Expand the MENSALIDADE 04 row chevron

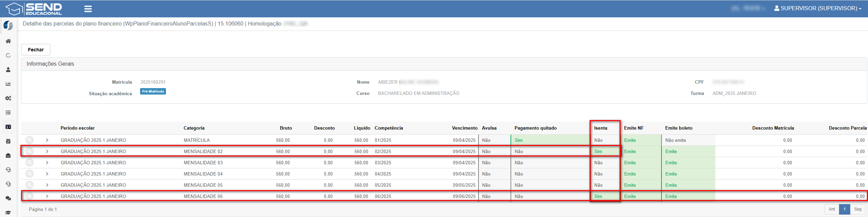pyautogui.click(x=47, y=174)
